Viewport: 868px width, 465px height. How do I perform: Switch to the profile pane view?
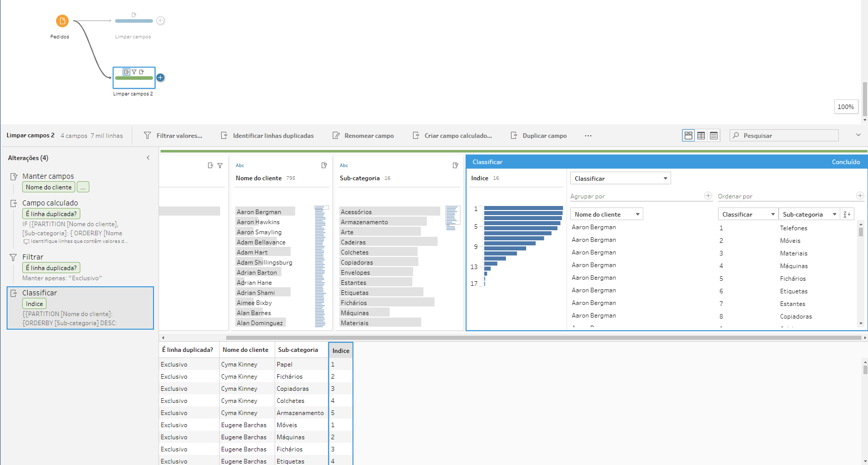688,135
